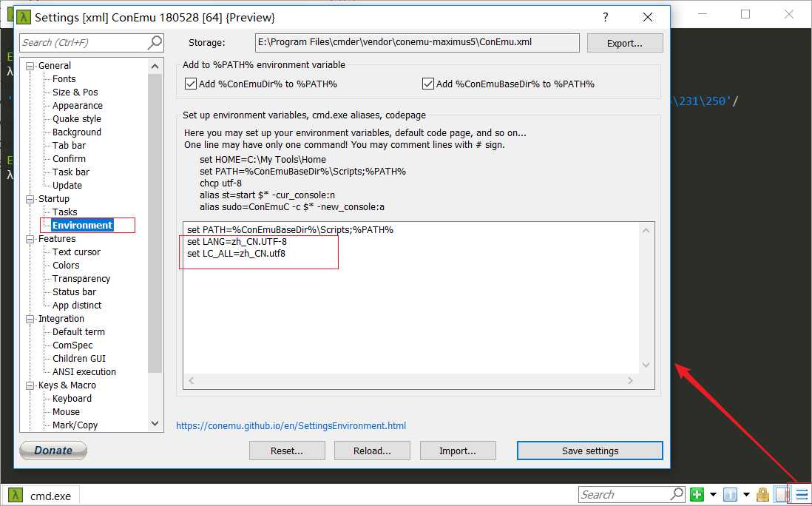Collapse the Keys & Macro tree node
This screenshot has width=812, height=506.
coord(30,385)
